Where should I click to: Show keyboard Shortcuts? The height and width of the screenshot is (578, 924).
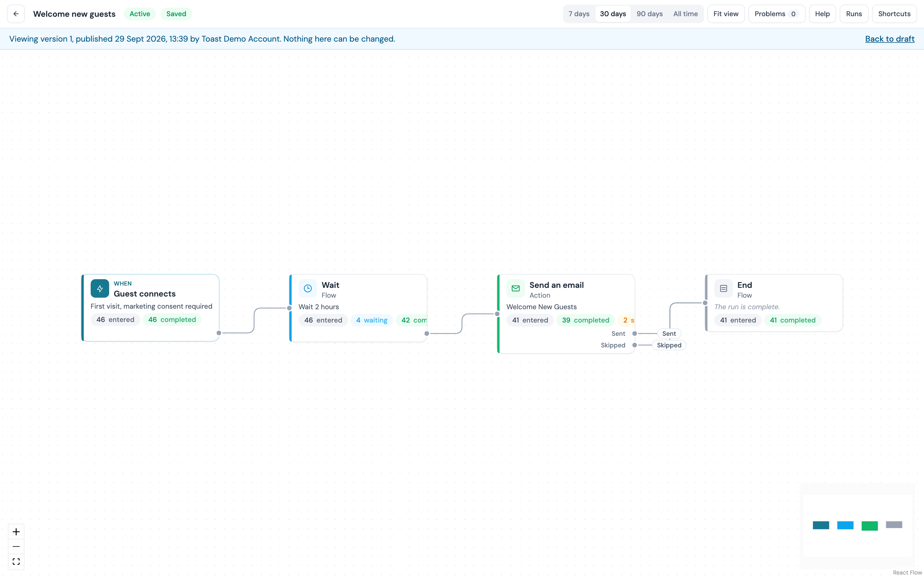(894, 14)
